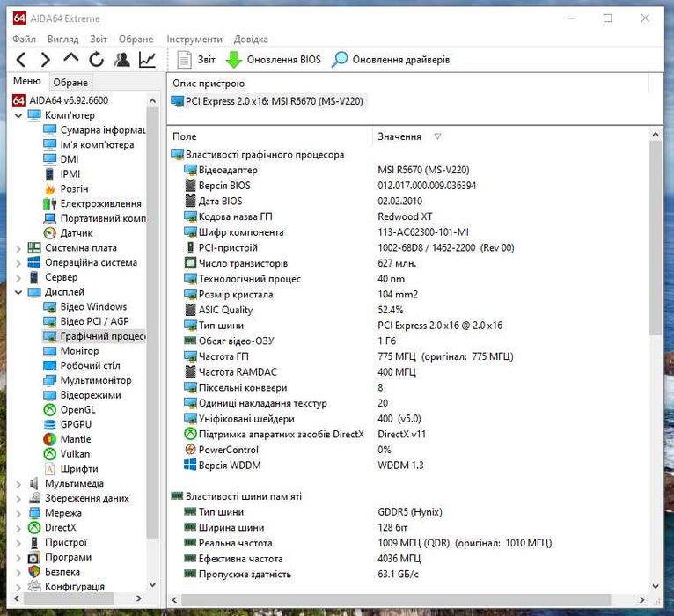Select the DMI tree item

coord(61,159)
